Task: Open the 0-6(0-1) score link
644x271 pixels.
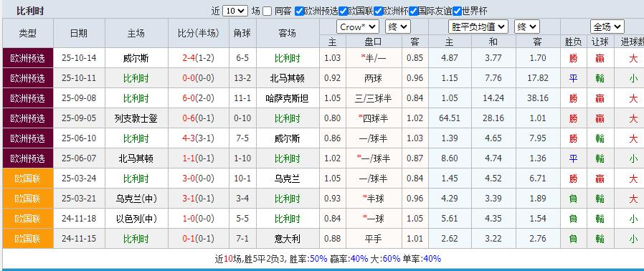Action: tap(199, 118)
